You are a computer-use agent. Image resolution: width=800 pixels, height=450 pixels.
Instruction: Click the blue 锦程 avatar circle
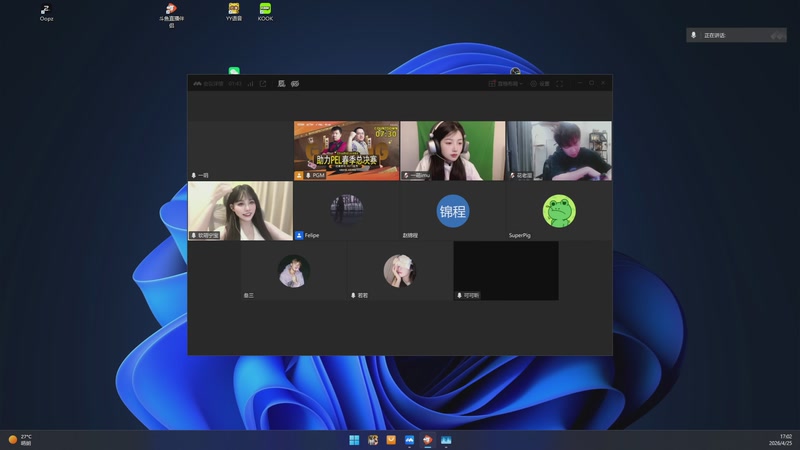click(453, 211)
